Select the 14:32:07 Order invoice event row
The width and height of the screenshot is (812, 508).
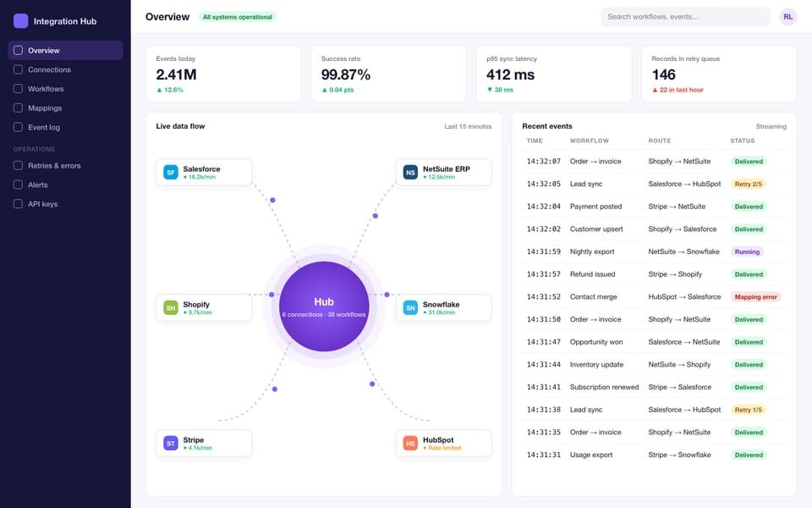tap(654, 161)
